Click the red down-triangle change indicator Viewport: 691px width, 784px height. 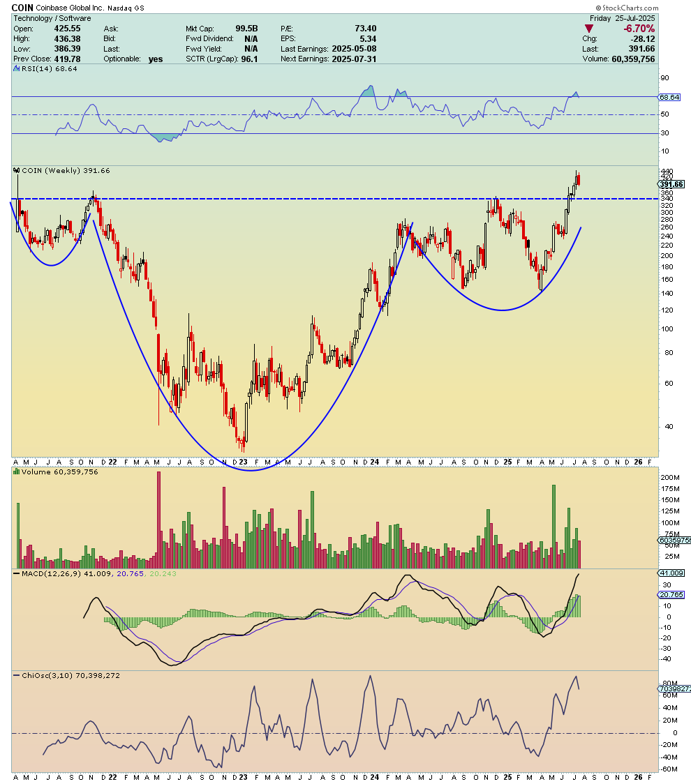click(x=589, y=29)
